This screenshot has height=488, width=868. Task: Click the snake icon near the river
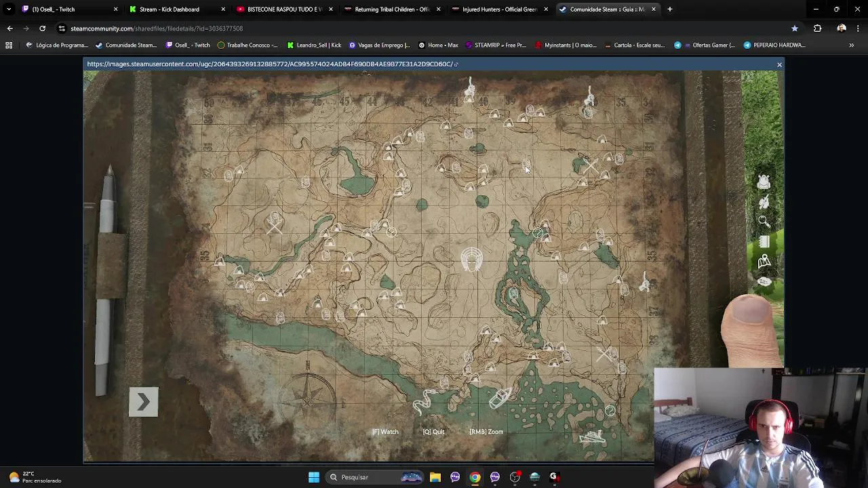click(x=425, y=401)
